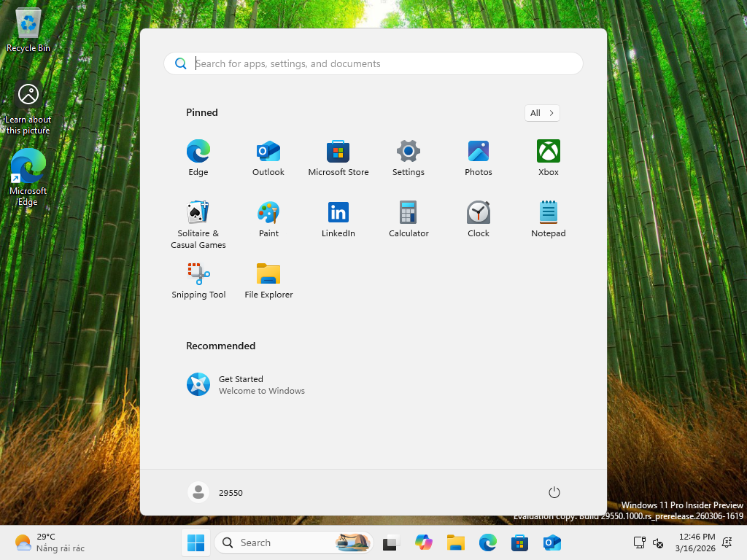Launch Calculator from pinned apps
Screen dimensions: 747x560
coord(409,219)
